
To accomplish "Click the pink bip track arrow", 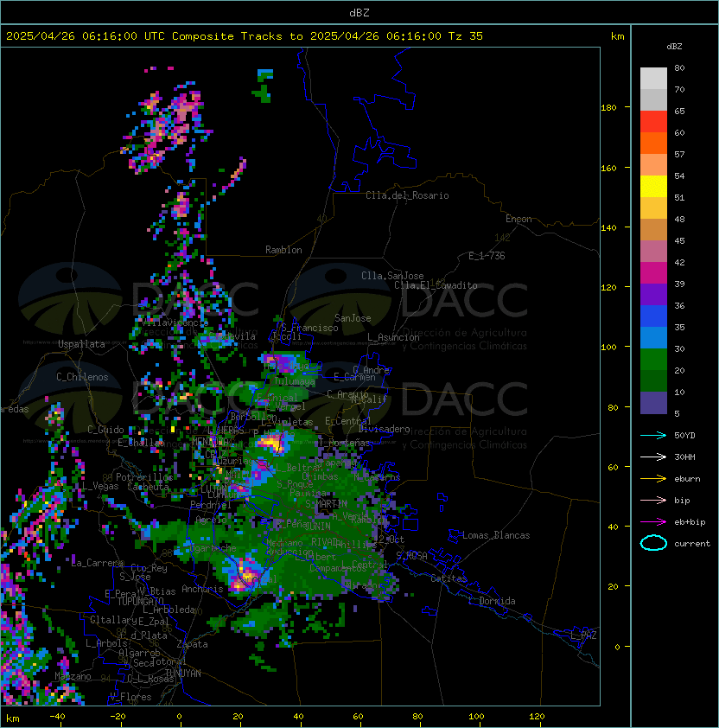I will [x=653, y=500].
